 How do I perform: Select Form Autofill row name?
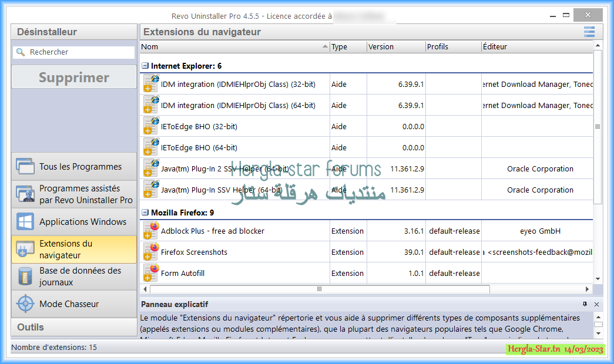[x=183, y=273]
